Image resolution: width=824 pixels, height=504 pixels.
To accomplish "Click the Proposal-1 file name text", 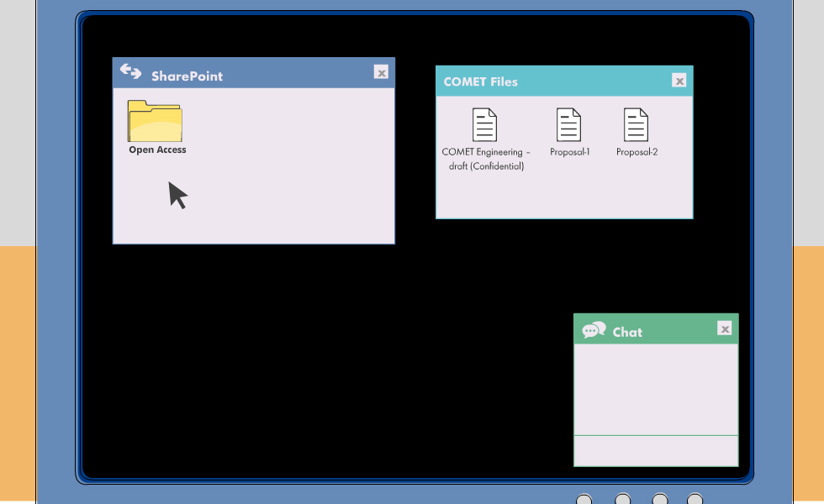I will tap(570, 153).
